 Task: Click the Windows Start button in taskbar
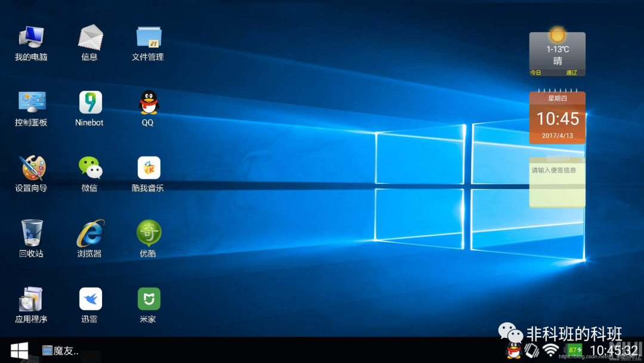coord(19,350)
